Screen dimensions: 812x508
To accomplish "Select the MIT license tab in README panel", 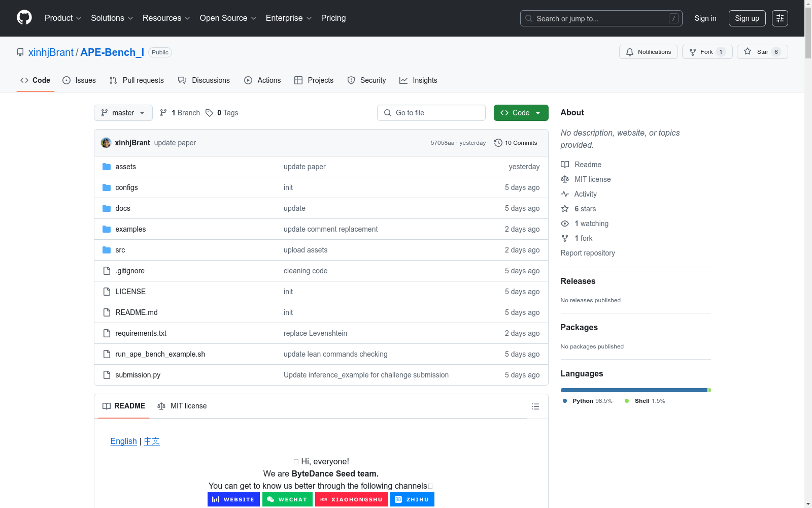I will 182,406.
